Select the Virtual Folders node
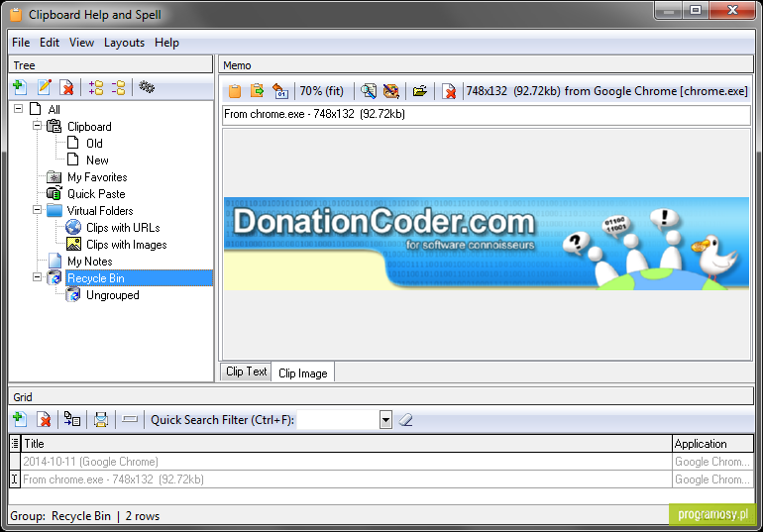 click(x=100, y=211)
